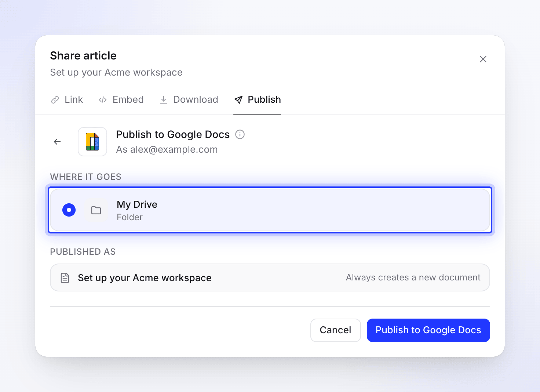Screen dimensions: 540x392
Task: Open the Embed tab
Action: (121, 99)
